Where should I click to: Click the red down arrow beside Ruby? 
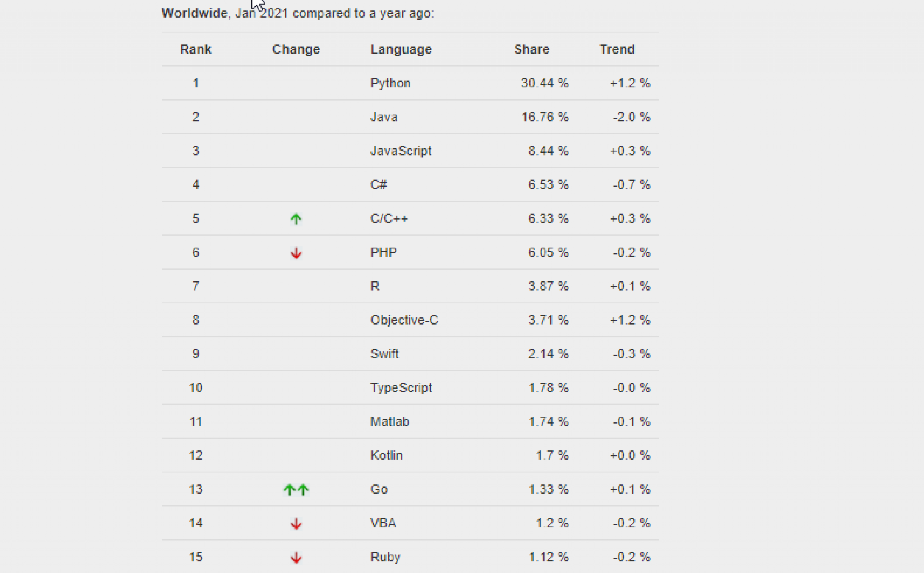point(296,557)
